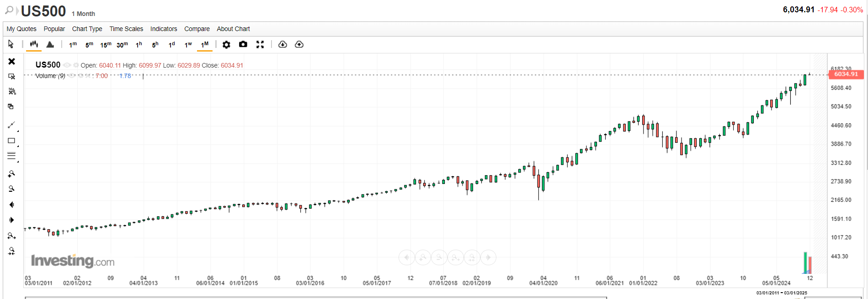Click the High value 6099.97

pyautogui.click(x=150, y=65)
